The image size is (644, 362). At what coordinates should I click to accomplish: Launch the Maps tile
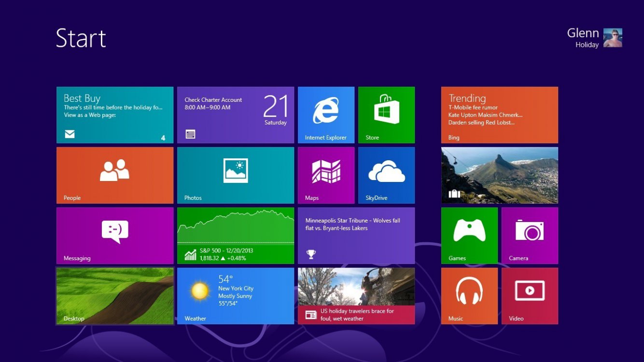[x=326, y=175]
